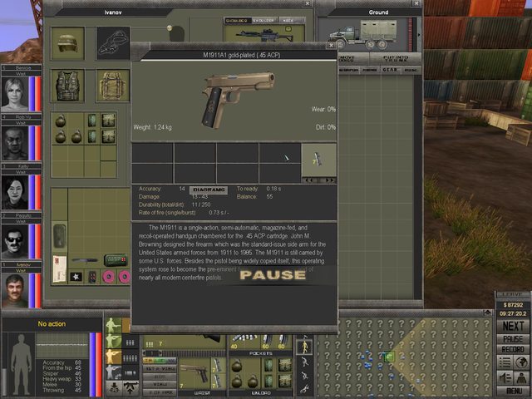Screen dimensions: 532x399
Task: Switch to the Gear tab in the Ground panel
Action: (x=390, y=70)
